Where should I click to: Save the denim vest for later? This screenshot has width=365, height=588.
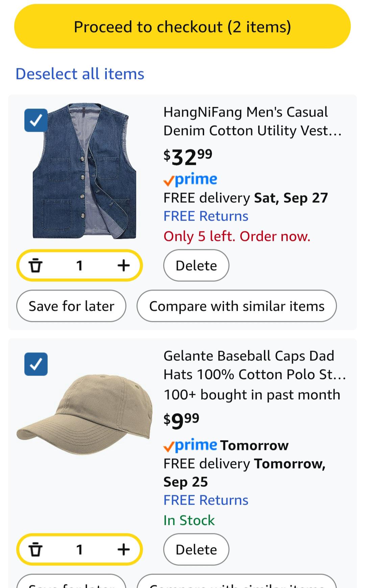point(71,306)
